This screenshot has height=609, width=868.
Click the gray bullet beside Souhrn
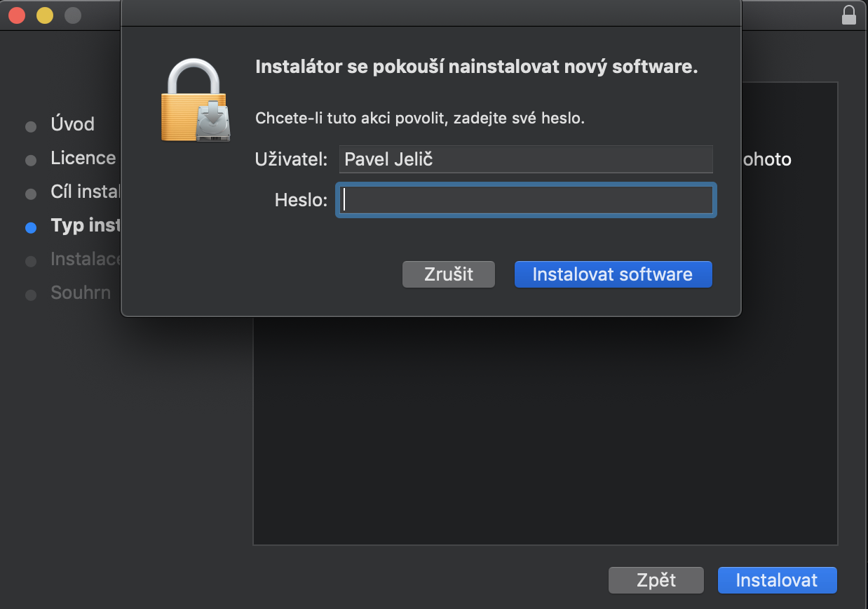(31, 295)
